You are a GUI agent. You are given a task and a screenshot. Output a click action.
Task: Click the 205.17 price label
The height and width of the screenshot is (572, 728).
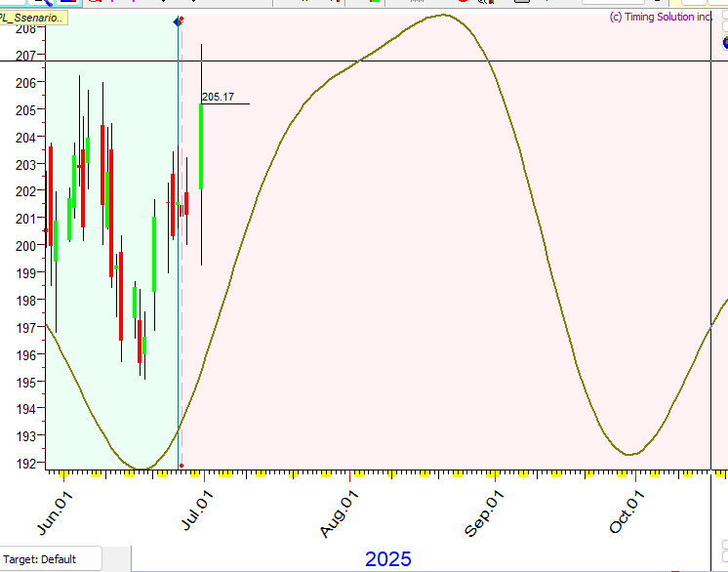click(x=218, y=97)
